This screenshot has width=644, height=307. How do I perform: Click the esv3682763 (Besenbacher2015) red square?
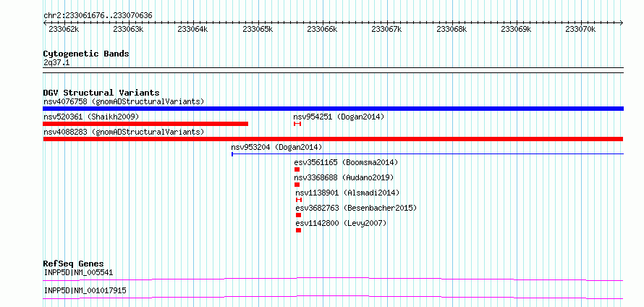299,215
